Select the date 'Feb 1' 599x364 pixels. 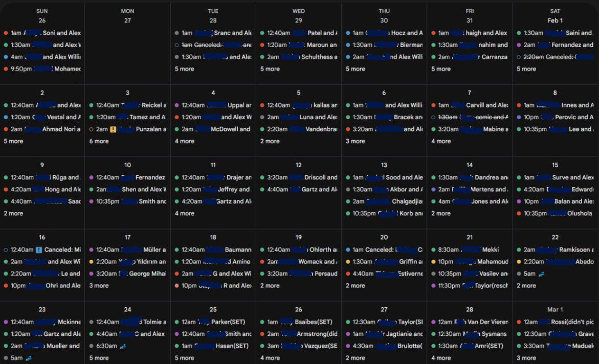(555, 20)
